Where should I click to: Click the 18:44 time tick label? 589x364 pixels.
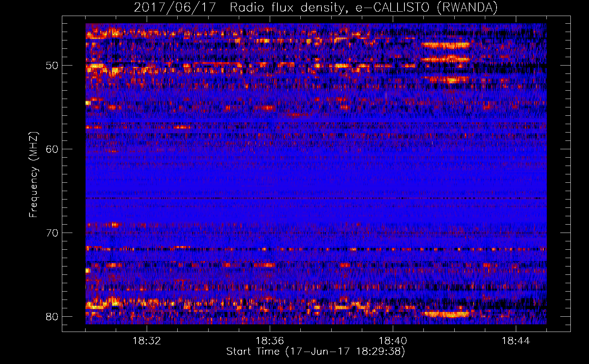[516, 341]
